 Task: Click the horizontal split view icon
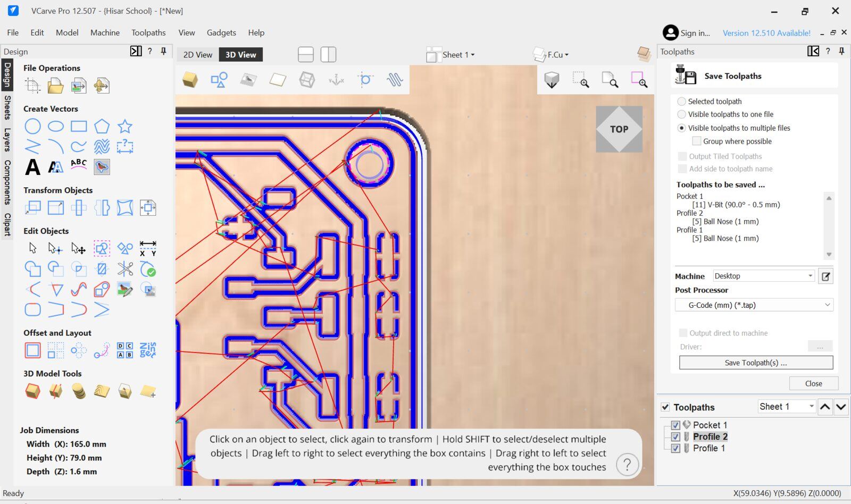click(x=306, y=54)
